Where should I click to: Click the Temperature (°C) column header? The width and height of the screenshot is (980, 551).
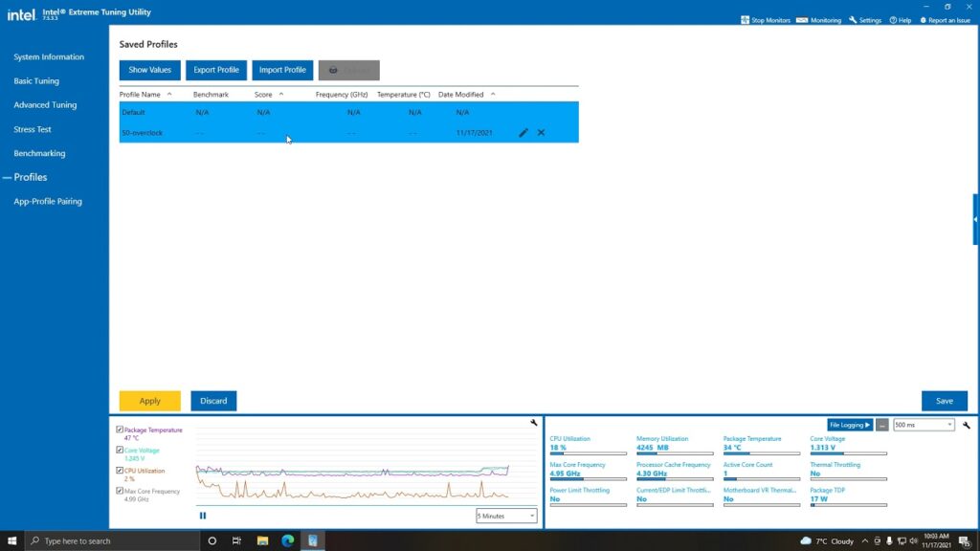[403, 95]
